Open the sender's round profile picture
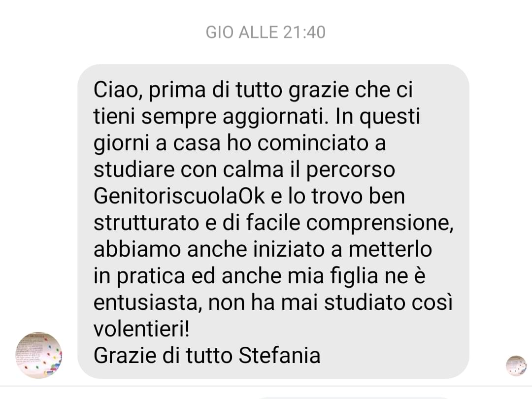This screenshot has height=399, width=532. (39, 355)
